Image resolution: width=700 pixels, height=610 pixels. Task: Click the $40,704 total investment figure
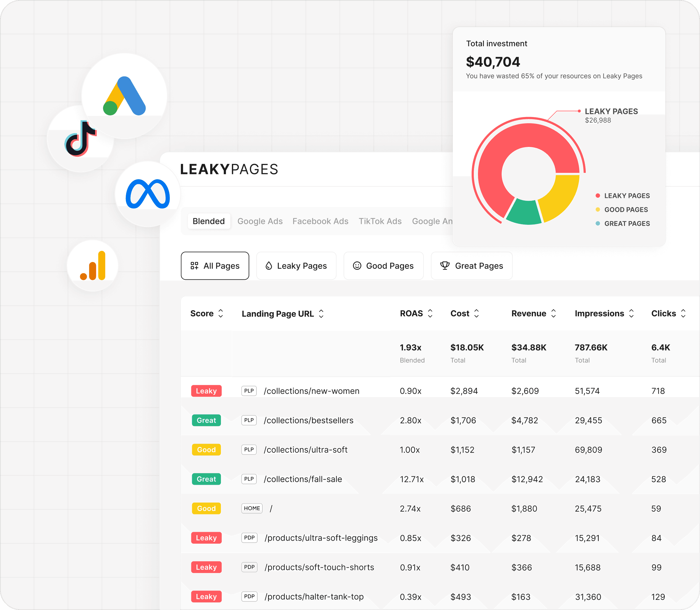pos(493,62)
